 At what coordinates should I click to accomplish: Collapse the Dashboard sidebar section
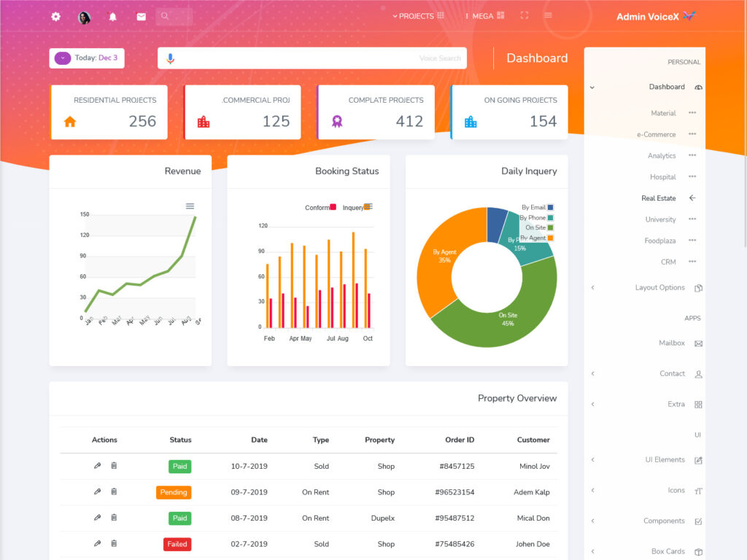592,87
